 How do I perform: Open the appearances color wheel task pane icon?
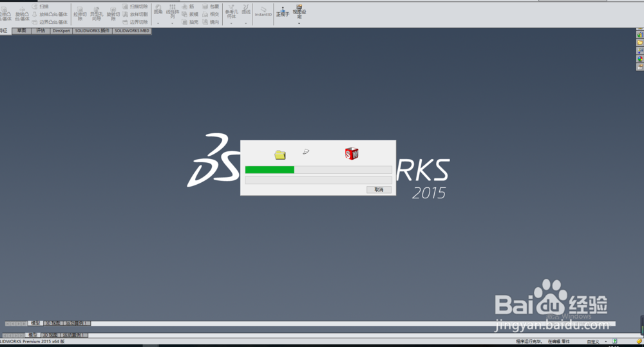[640, 59]
